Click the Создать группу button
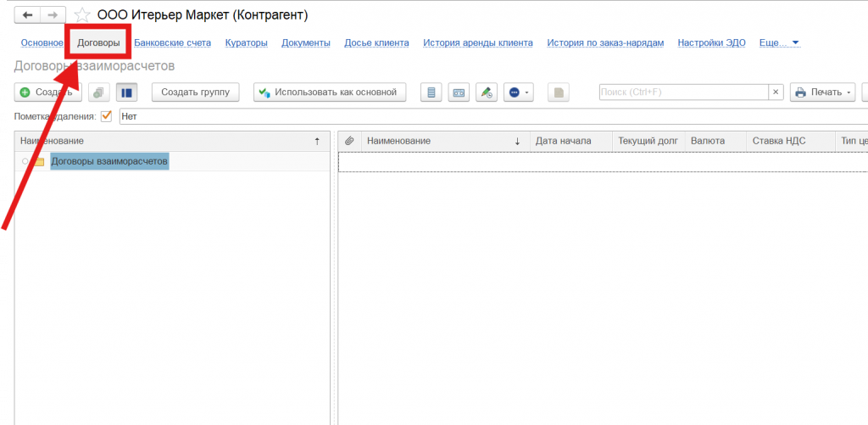 tap(196, 92)
